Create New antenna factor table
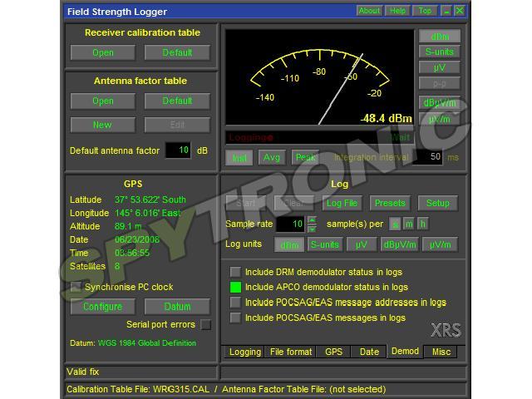532x399 pixels. coord(103,125)
